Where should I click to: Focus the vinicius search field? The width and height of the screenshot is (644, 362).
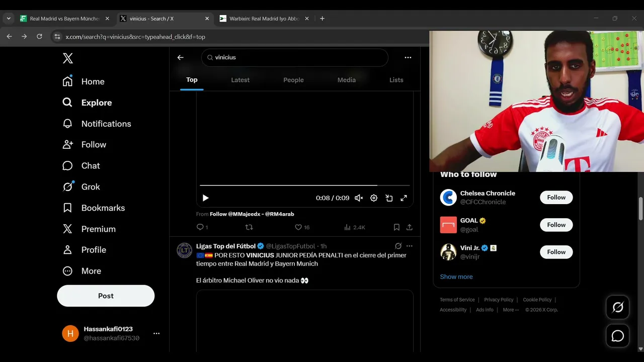pyautogui.click(x=295, y=57)
